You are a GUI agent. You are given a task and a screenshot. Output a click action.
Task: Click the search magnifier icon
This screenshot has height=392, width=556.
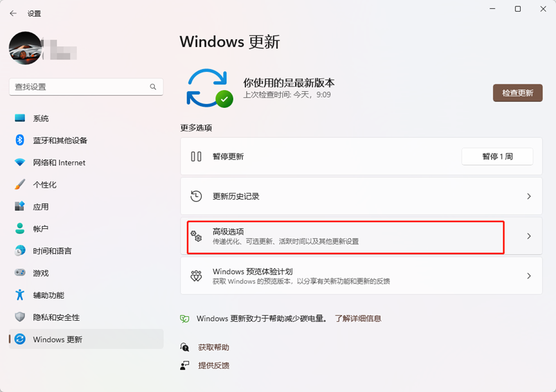click(153, 87)
